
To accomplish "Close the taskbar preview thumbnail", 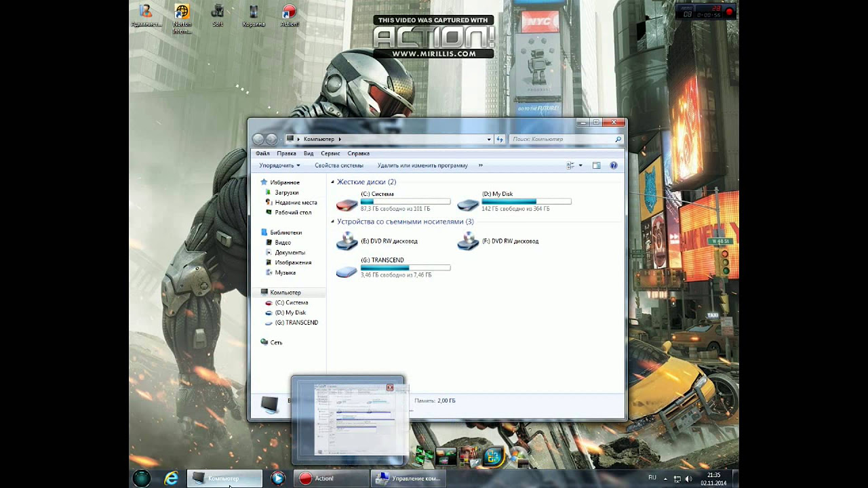I will point(390,388).
